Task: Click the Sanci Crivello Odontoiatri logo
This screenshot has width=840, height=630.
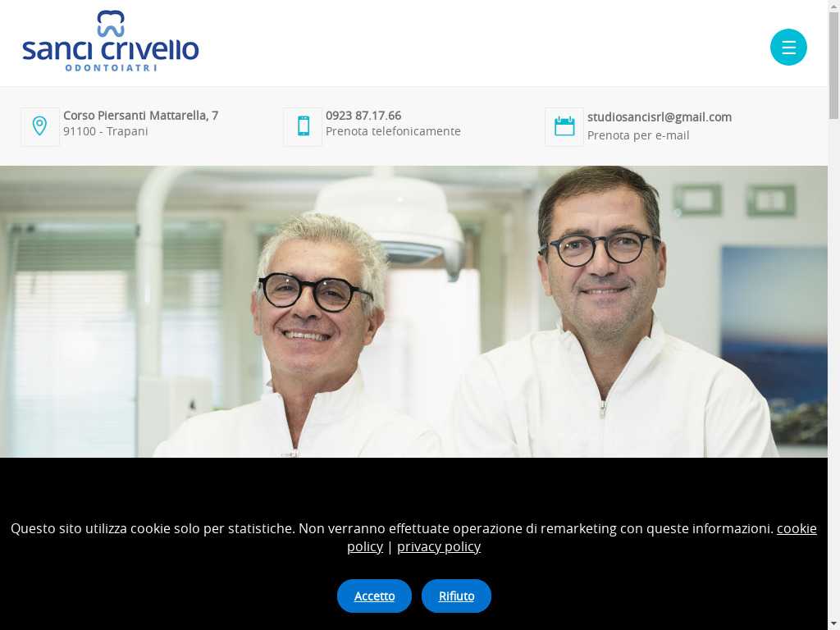Action: pyautogui.click(x=111, y=41)
